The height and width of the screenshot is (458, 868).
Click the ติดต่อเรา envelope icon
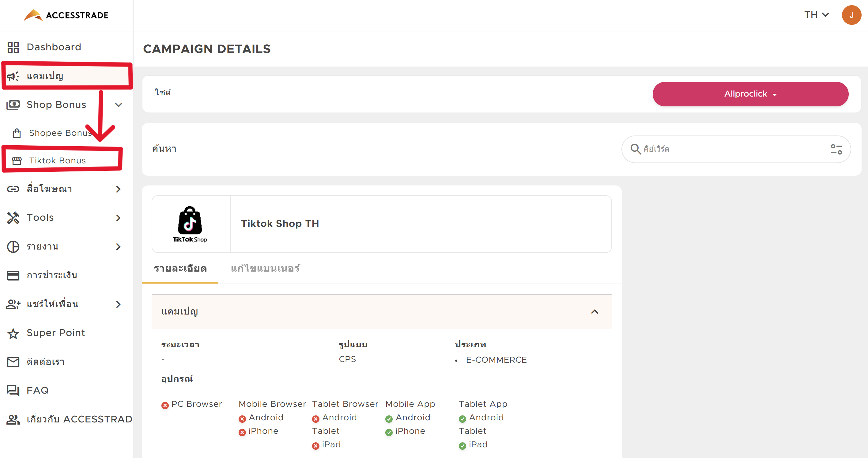coord(13,362)
